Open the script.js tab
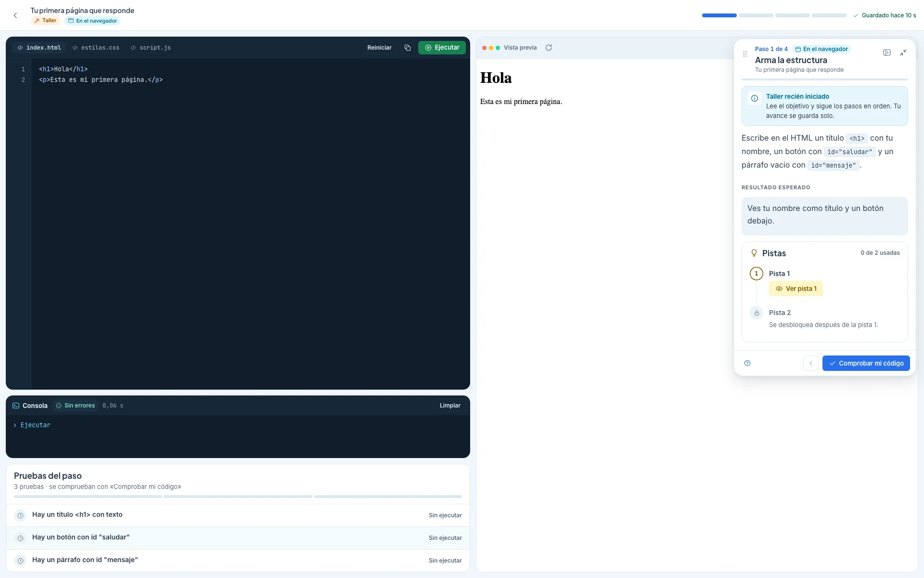 coord(151,48)
